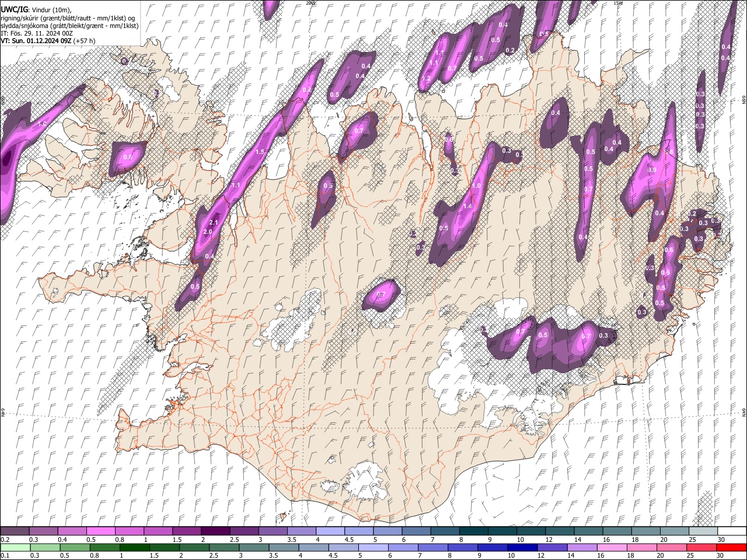Image resolution: width=747 pixels, height=560 pixels.
Task: Click the '2.1' precipitation value on the map
Action: [214, 222]
